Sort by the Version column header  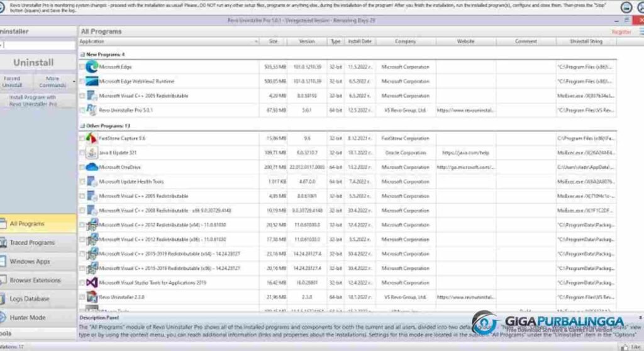tap(307, 42)
